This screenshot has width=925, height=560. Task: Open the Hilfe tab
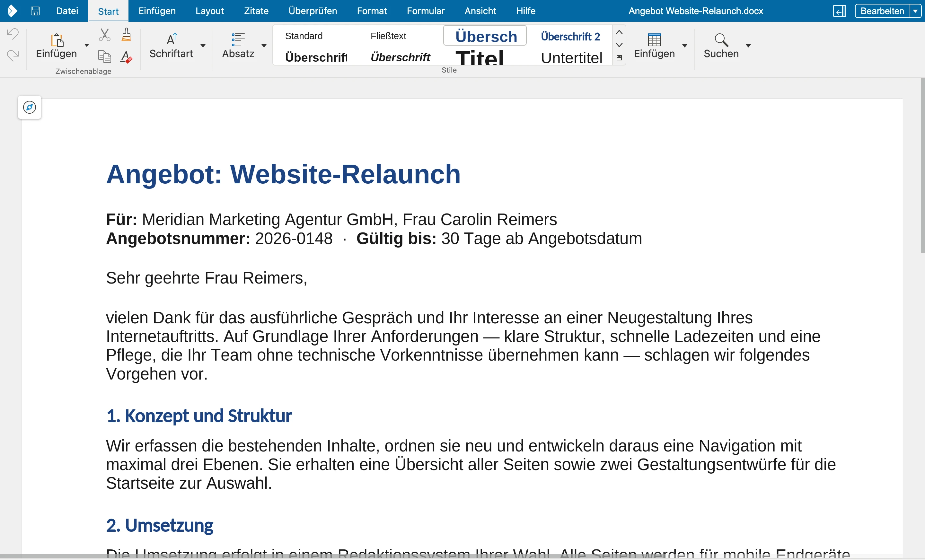coord(525,11)
